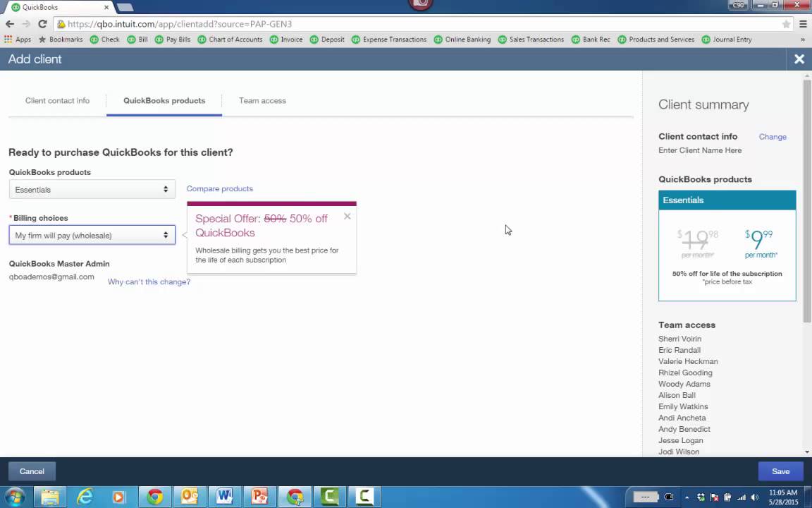Open File Explorer from taskbar
This screenshot has width=812, height=508.
[50, 497]
